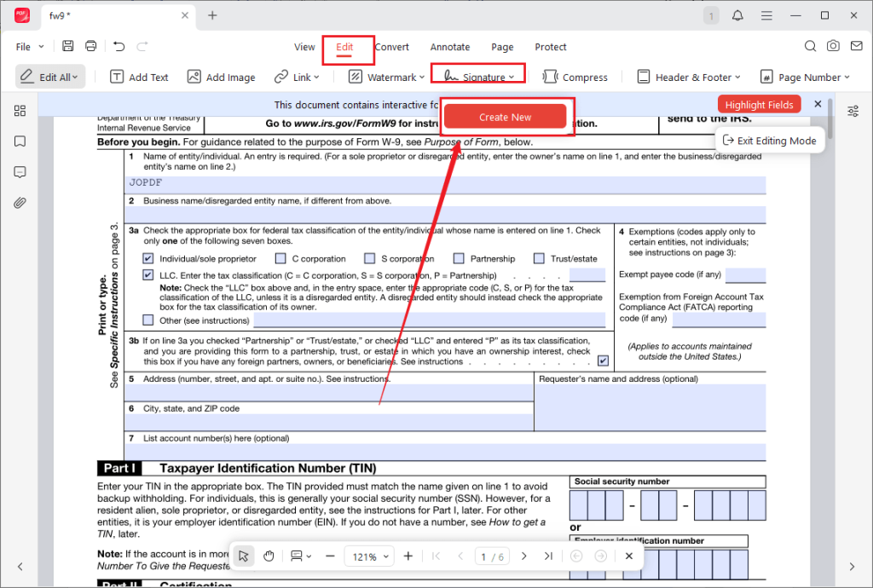The width and height of the screenshot is (873, 588).
Task: Open the Search magnifier icon
Action: click(x=810, y=46)
